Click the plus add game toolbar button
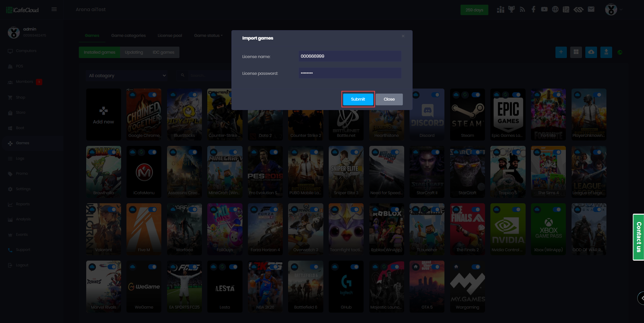 point(561,52)
